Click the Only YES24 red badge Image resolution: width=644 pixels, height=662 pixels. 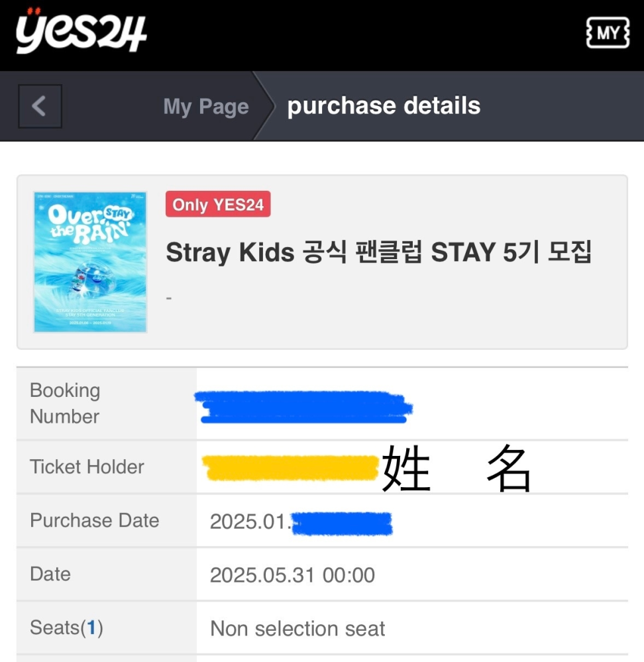[218, 204]
